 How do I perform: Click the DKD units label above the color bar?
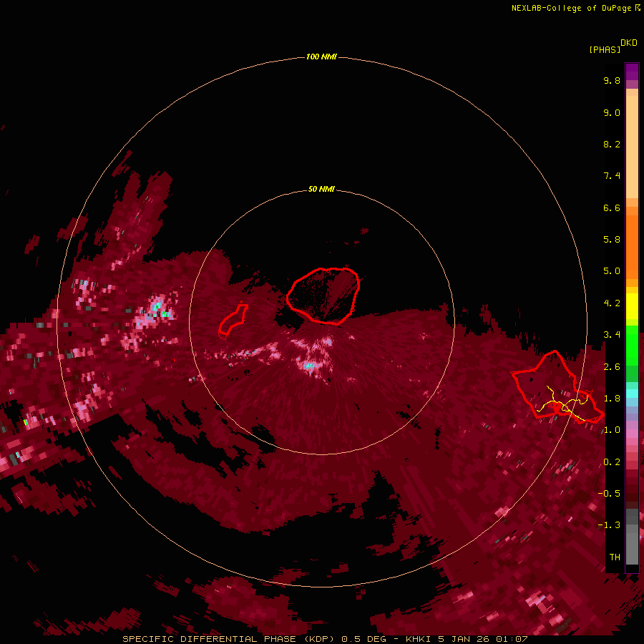(x=629, y=43)
